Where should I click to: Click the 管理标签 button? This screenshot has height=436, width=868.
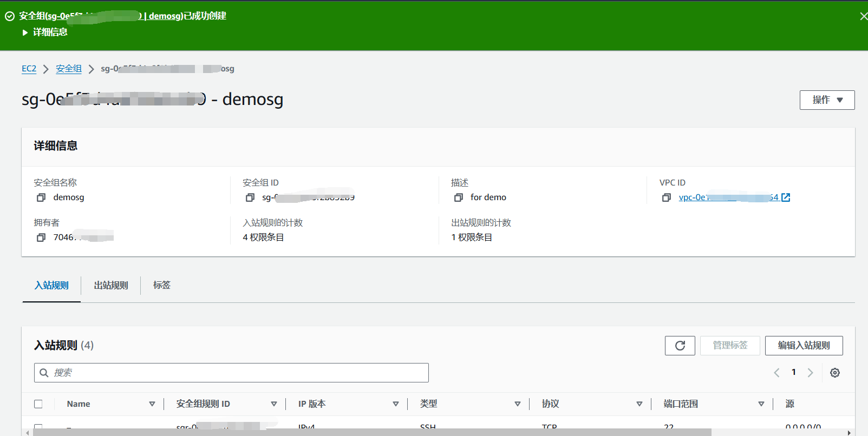(730, 346)
